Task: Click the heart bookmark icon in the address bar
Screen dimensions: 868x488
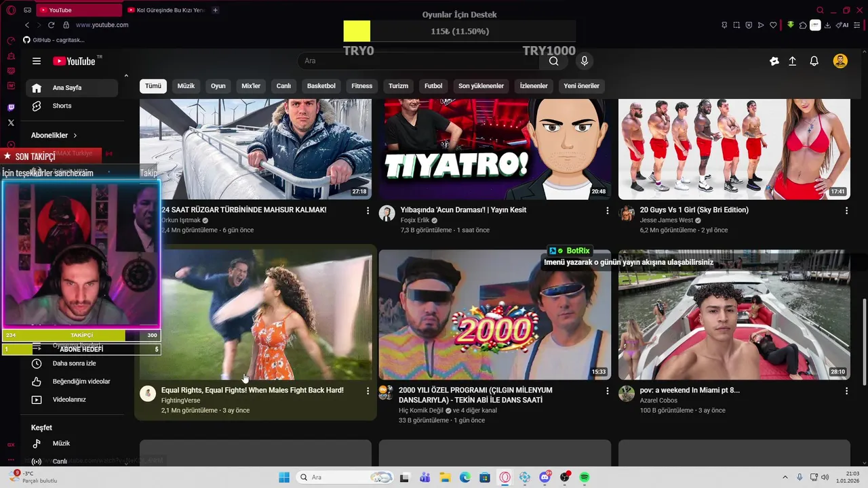Action: [x=773, y=25]
